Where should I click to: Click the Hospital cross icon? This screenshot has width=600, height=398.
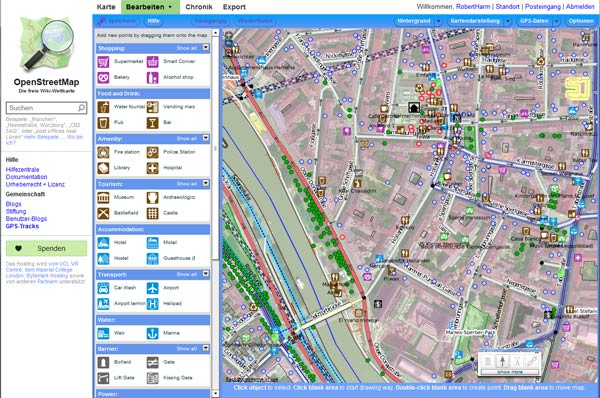point(153,168)
